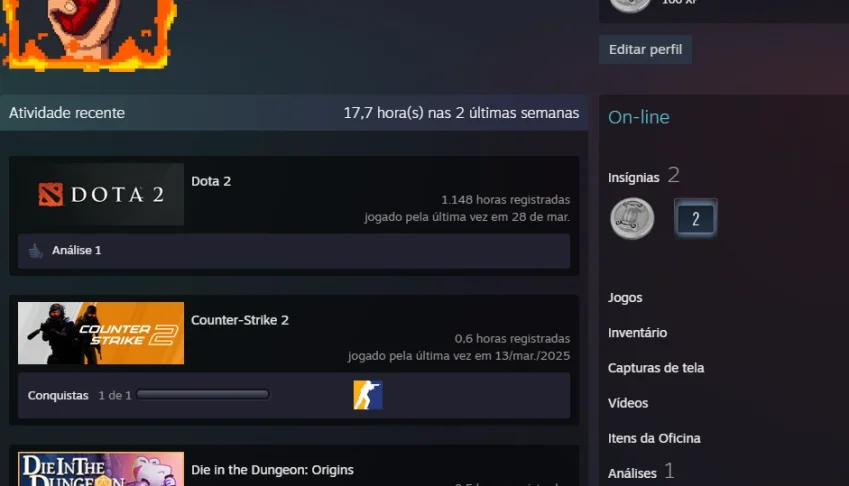
Task: Open the Dota 2 title link
Action: point(211,181)
